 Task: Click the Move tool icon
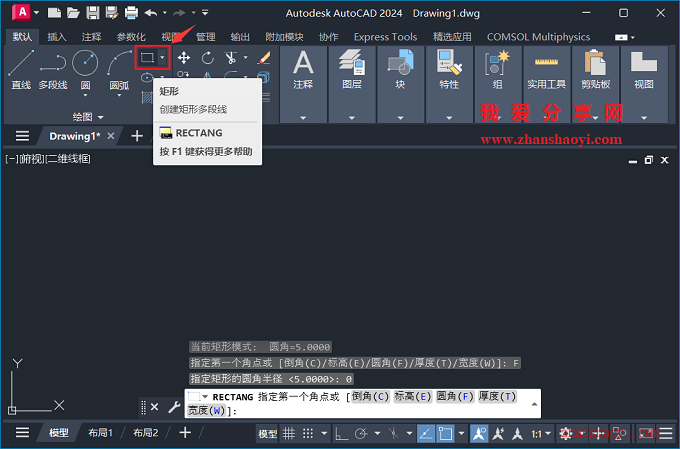tap(184, 58)
